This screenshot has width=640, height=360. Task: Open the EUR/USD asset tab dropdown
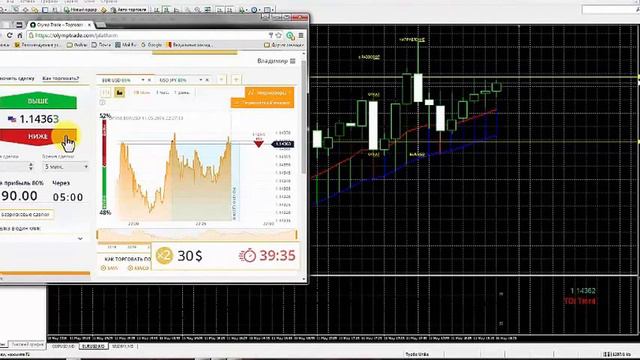[x=143, y=80]
